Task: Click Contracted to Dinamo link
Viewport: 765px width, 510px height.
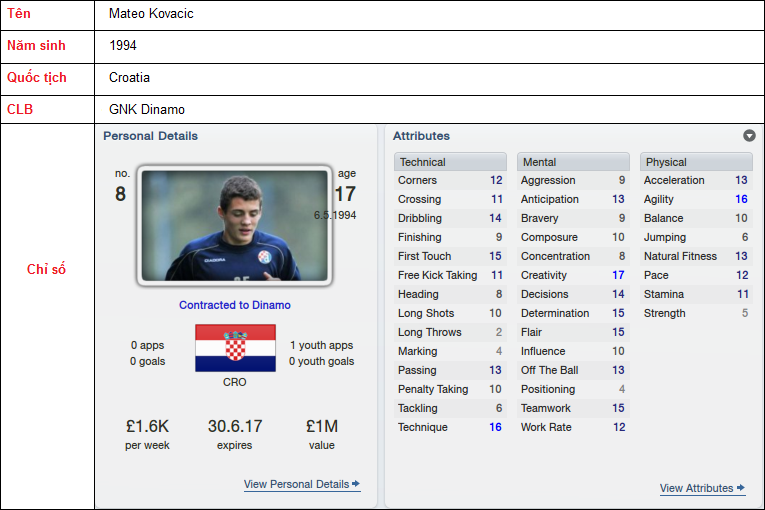Action: (235, 305)
